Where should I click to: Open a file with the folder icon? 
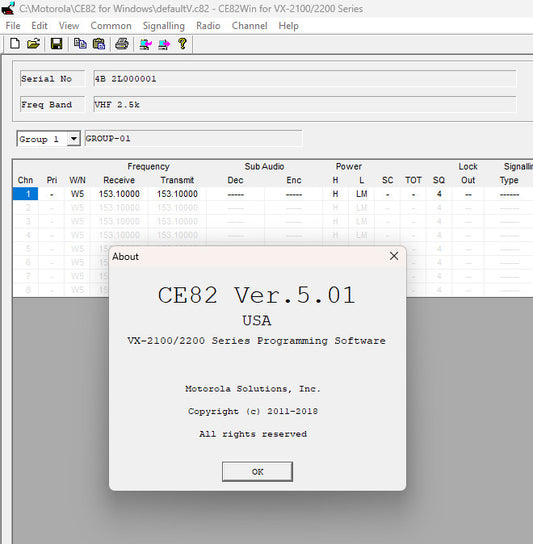(x=33, y=44)
